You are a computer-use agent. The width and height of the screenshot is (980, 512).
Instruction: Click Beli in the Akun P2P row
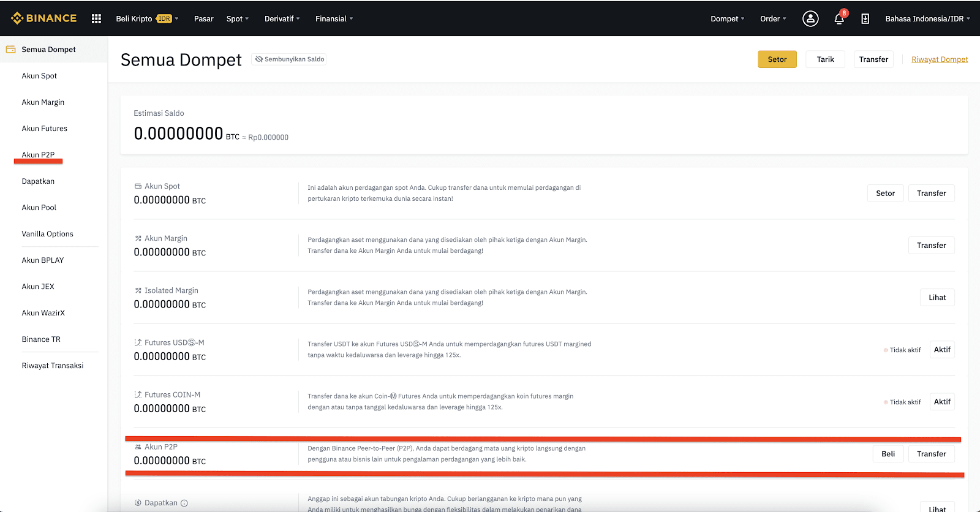click(x=888, y=454)
